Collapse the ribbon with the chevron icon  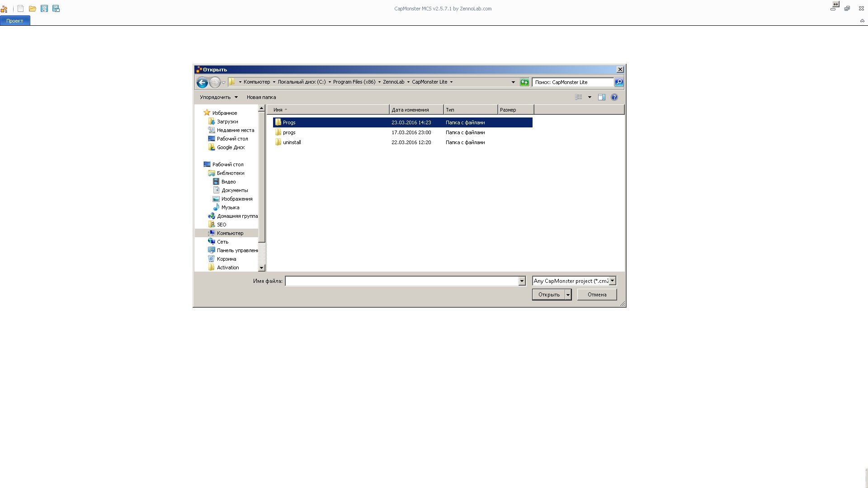[862, 21]
